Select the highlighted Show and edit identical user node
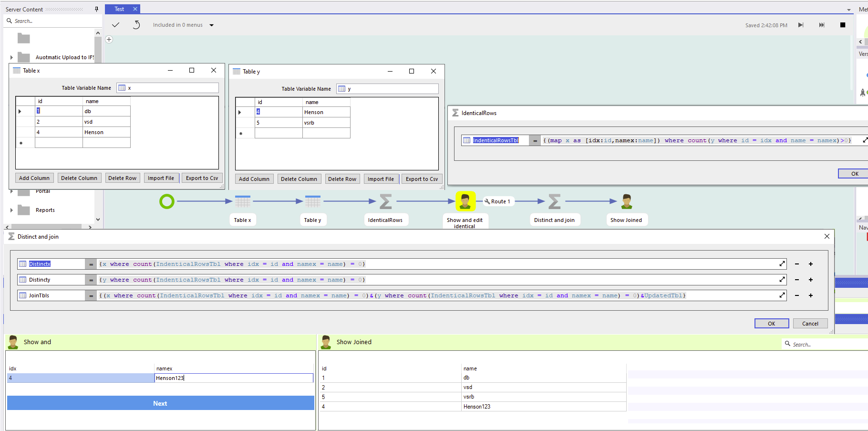The height and width of the screenshot is (431, 868). tap(465, 201)
